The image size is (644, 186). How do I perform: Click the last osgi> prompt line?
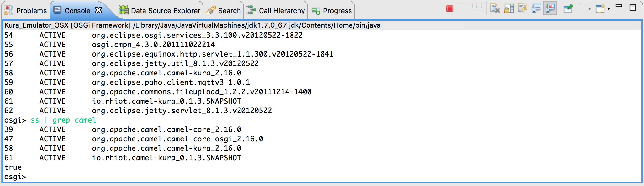[x=15, y=177]
